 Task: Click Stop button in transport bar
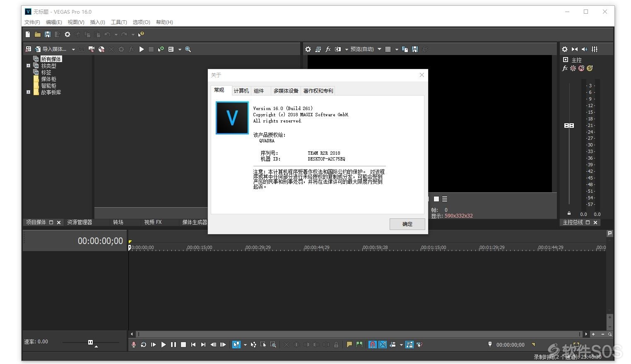183,345
